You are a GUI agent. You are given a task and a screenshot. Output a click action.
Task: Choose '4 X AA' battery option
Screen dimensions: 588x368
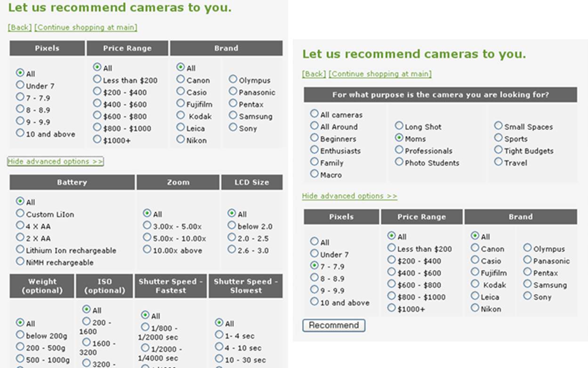pos(20,225)
